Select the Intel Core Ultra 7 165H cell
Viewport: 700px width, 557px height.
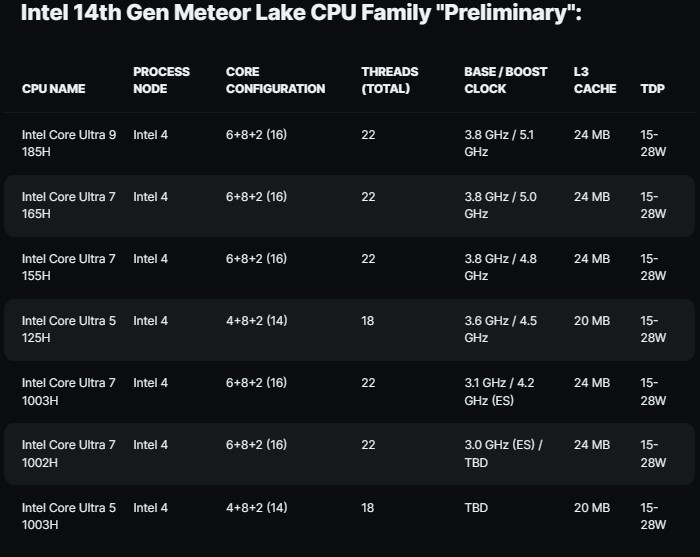(69, 205)
